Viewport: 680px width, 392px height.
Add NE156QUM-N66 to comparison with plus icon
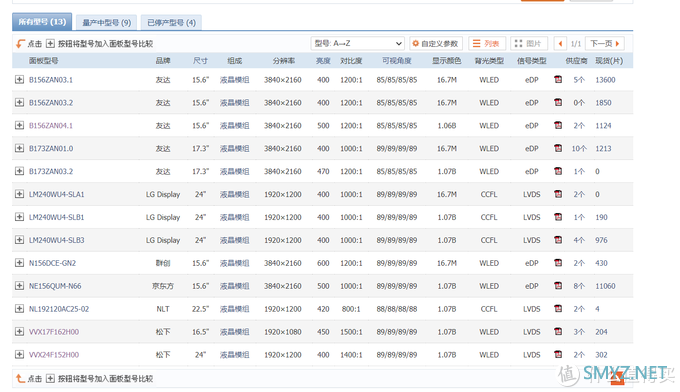[19, 286]
